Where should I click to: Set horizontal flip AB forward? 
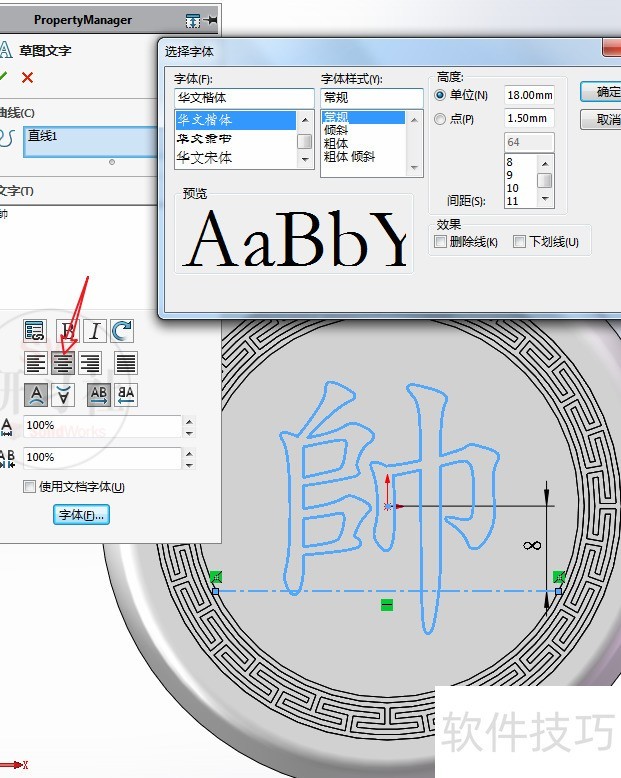pos(99,395)
